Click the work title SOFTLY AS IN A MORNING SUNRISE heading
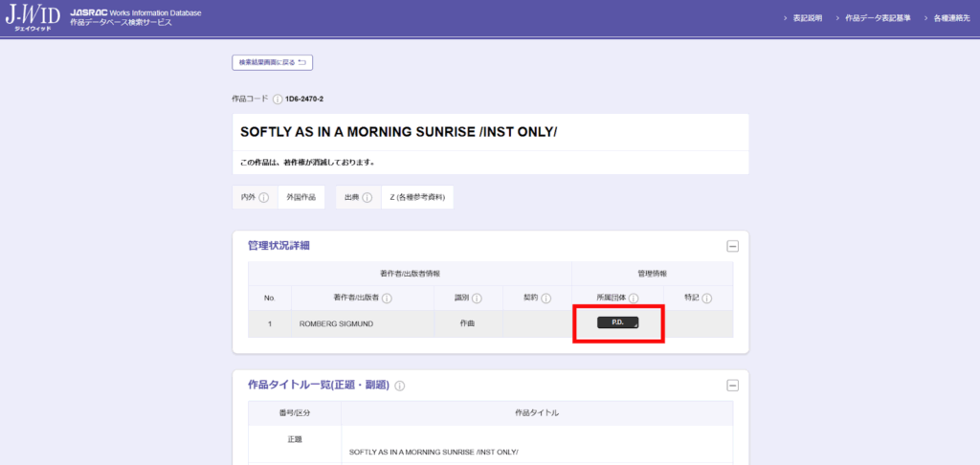This screenshot has height=465, width=980. [x=398, y=131]
